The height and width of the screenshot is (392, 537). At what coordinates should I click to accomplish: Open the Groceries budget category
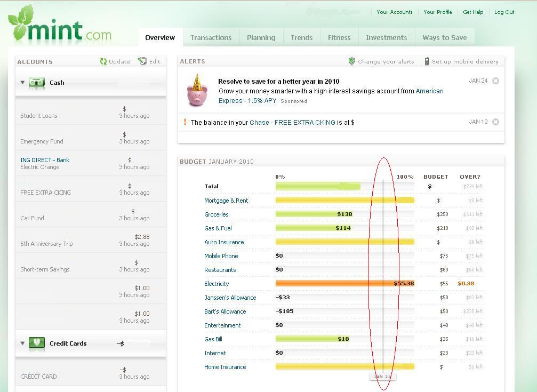pos(216,214)
